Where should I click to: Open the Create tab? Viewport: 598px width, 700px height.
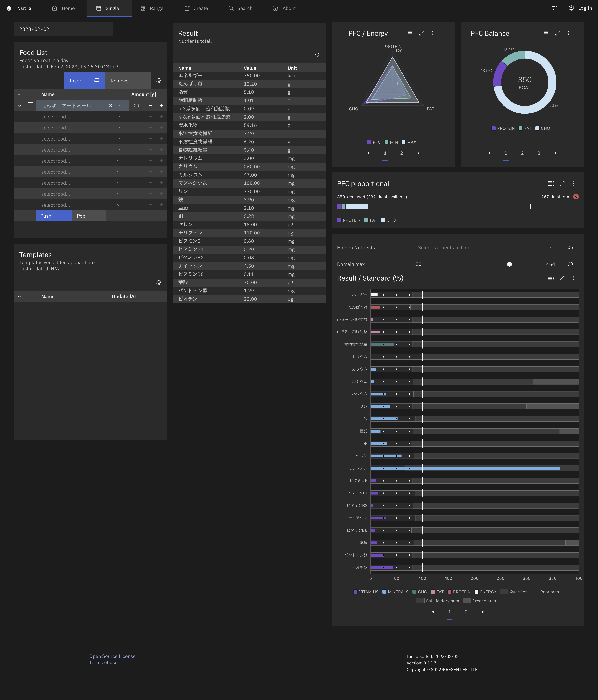click(x=196, y=8)
